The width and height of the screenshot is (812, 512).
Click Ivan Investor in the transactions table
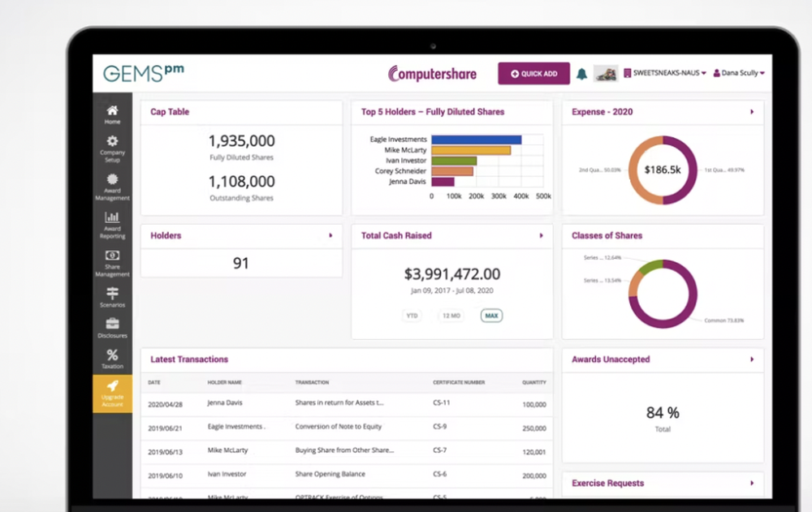pyautogui.click(x=227, y=474)
